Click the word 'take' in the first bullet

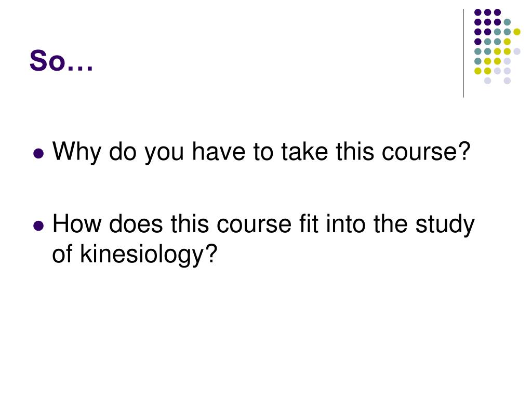(304, 152)
